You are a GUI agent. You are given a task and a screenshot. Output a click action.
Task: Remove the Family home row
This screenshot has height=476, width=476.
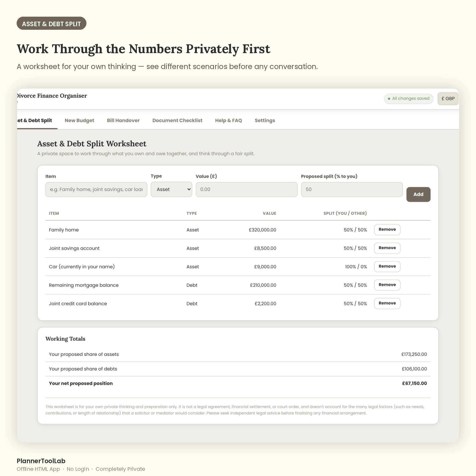(387, 229)
